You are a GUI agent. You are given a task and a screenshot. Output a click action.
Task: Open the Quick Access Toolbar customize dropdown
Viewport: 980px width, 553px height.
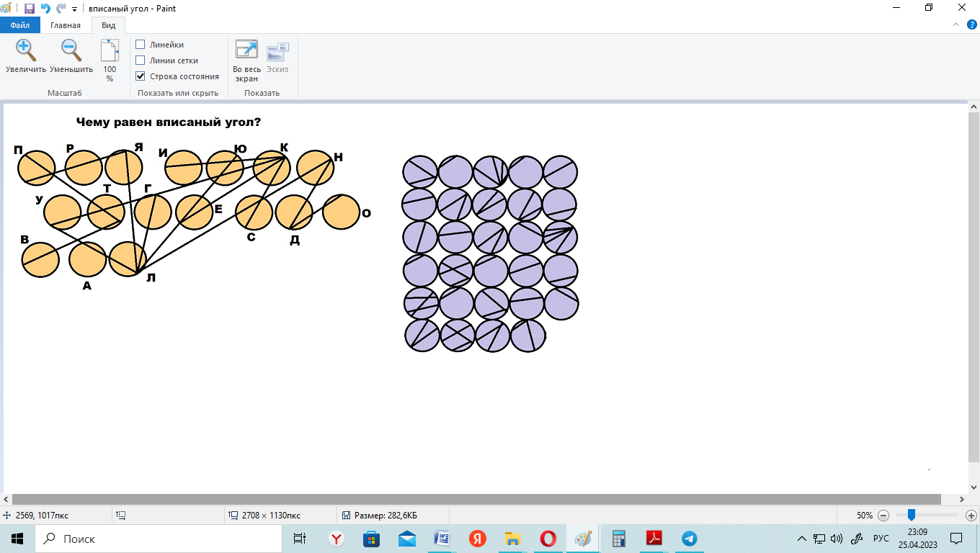point(75,9)
